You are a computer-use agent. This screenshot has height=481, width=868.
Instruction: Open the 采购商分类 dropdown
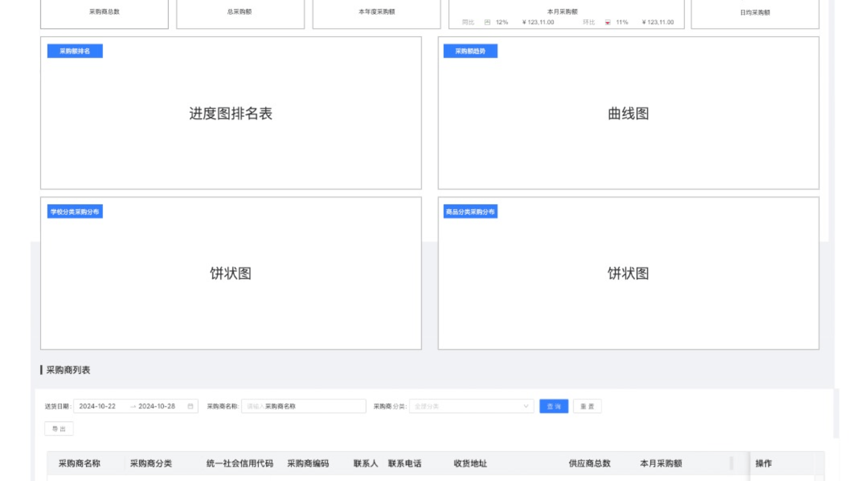(471, 406)
